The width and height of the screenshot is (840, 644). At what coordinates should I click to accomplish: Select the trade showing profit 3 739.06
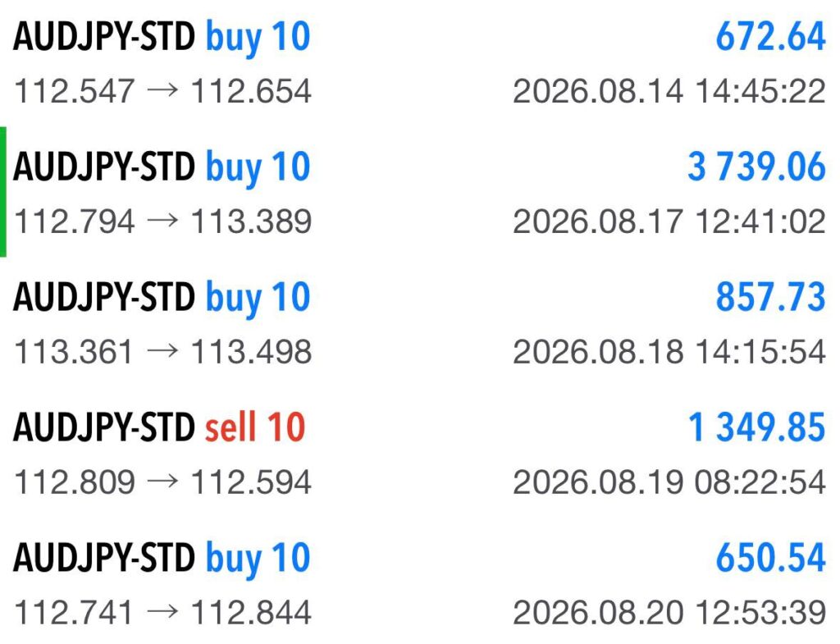[420, 192]
